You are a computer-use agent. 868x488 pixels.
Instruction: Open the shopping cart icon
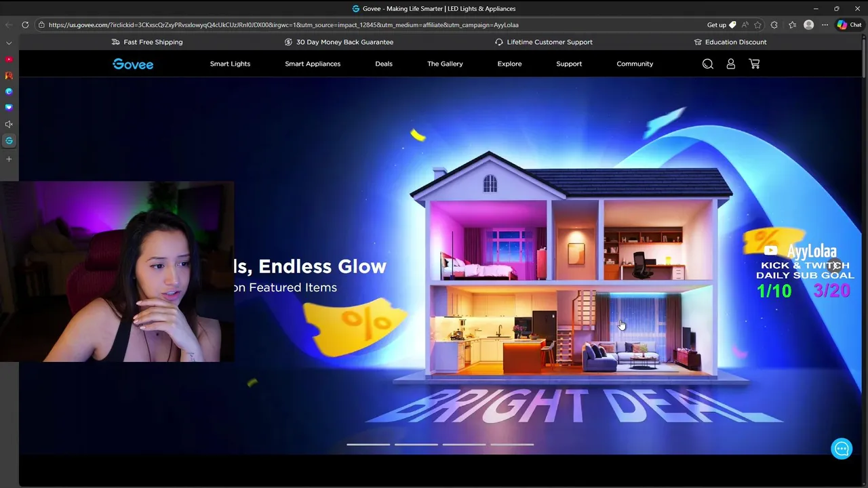point(754,64)
